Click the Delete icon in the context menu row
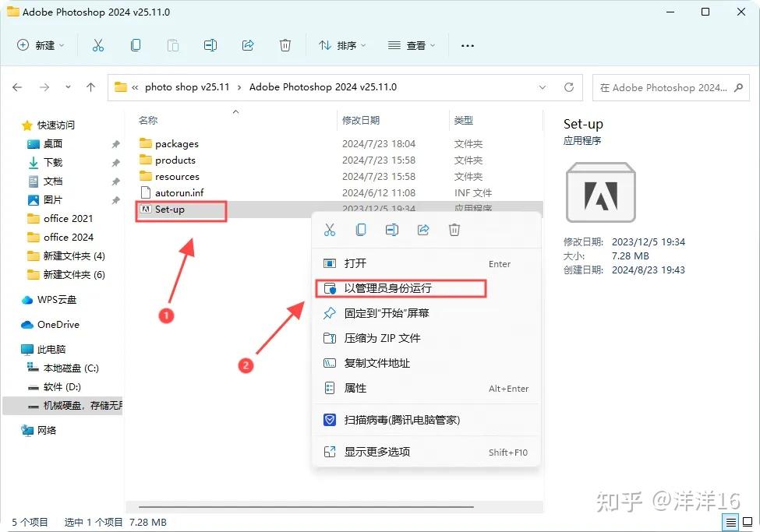 (454, 230)
